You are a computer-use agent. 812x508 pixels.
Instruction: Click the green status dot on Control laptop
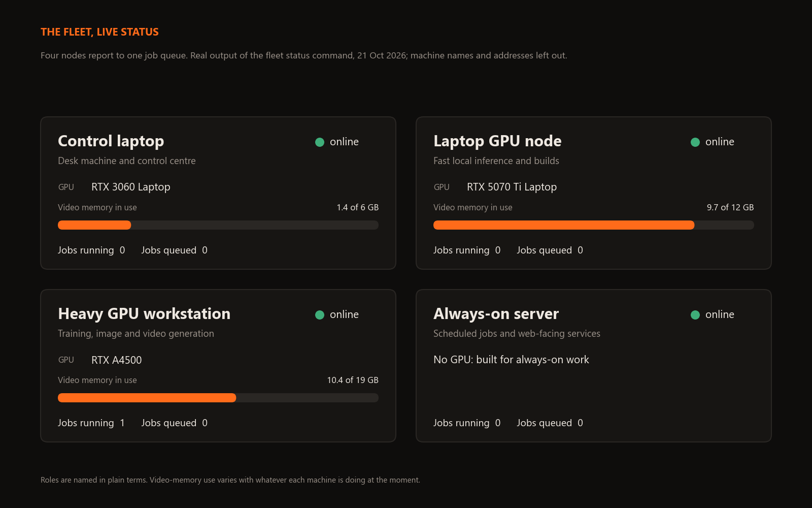click(x=320, y=142)
